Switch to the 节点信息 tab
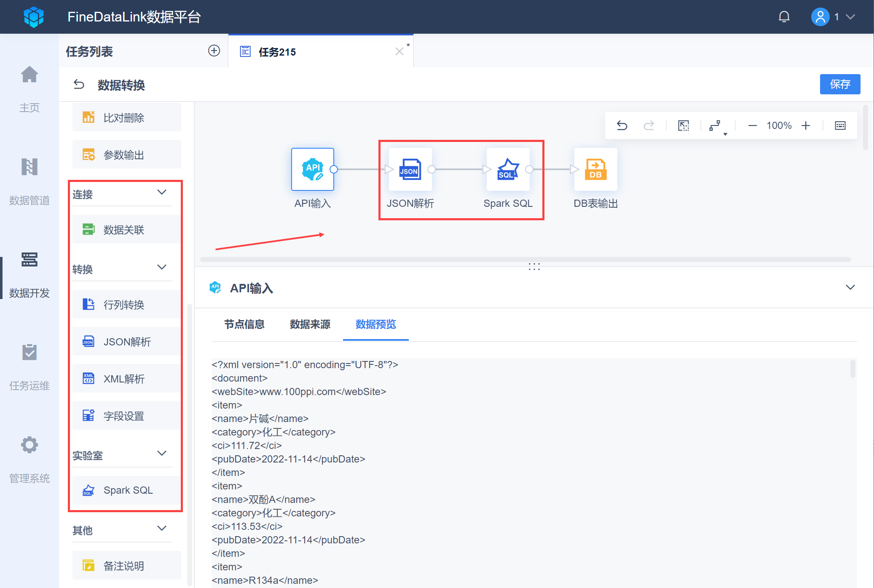This screenshot has height=588, width=874. (x=244, y=324)
